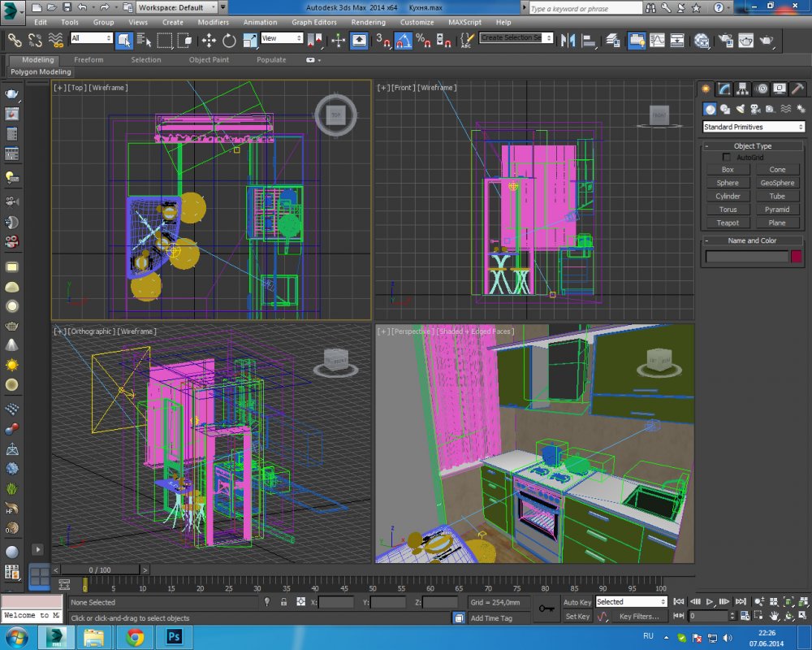
Task: Toggle the selection lock padlock
Action: [283, 602]
